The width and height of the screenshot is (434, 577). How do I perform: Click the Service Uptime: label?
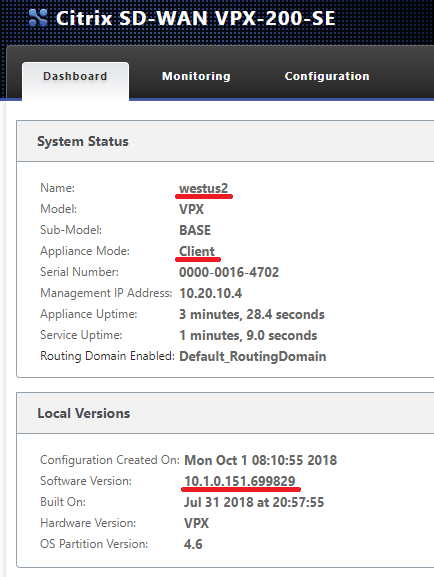click(81, 335)
